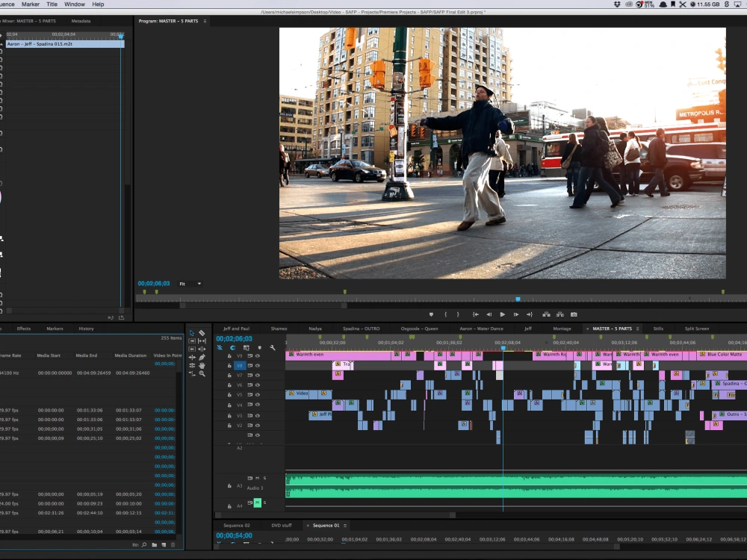This screenshot has width=747, height=560.
Task: Click Mark In bracket button
Action: 445,314
